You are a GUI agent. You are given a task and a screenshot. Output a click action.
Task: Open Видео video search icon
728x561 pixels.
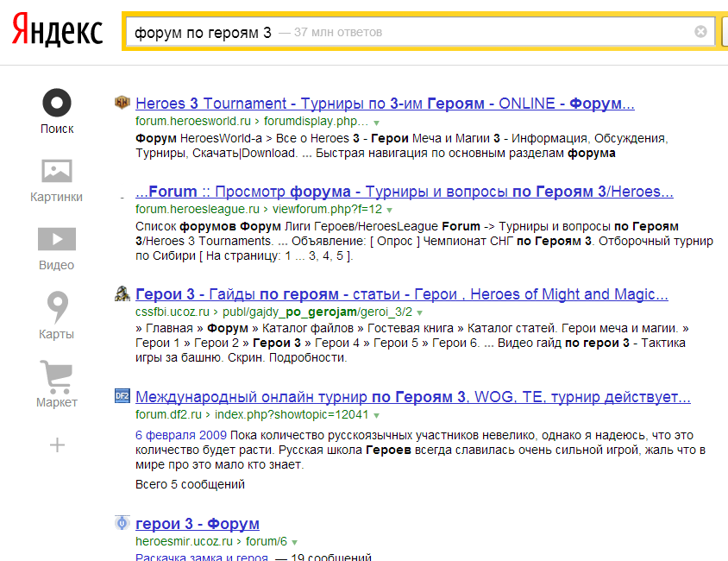click(x=57, y=239)
